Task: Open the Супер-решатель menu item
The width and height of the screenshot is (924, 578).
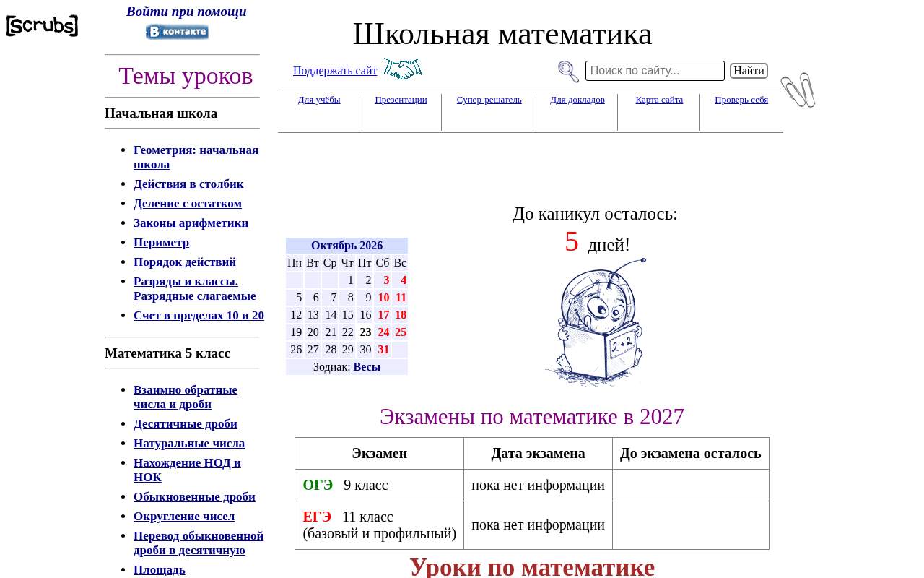Action: pyautogui.click(x=489, y=100)
